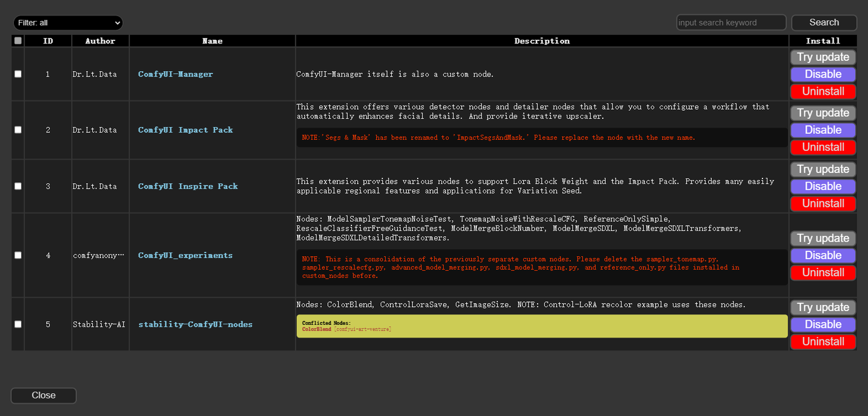Uninstall ComfyUI Impact Pack
This screenshot has width=868, height=416.
click(x=823, y=147)
